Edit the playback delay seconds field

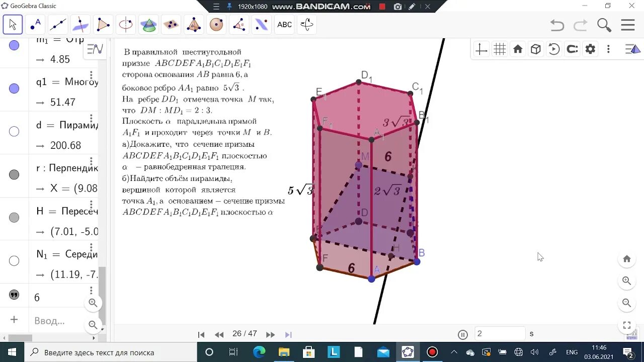[x=500, y=333]
